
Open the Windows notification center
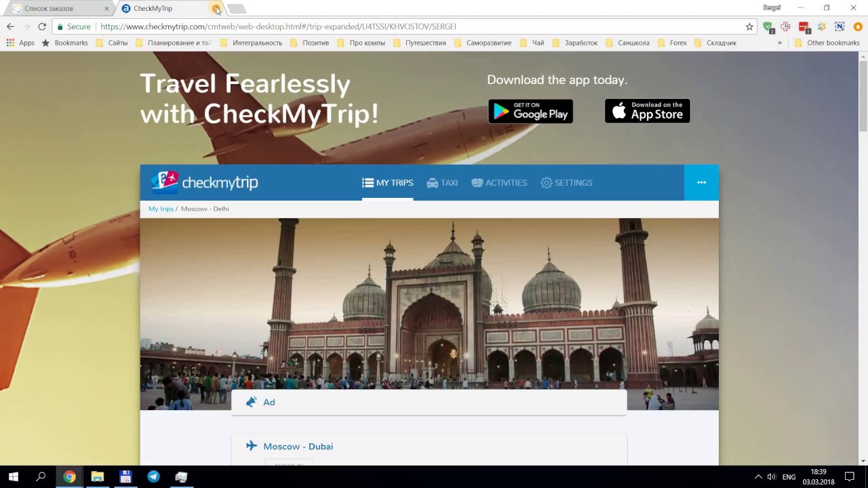point(850,477)
